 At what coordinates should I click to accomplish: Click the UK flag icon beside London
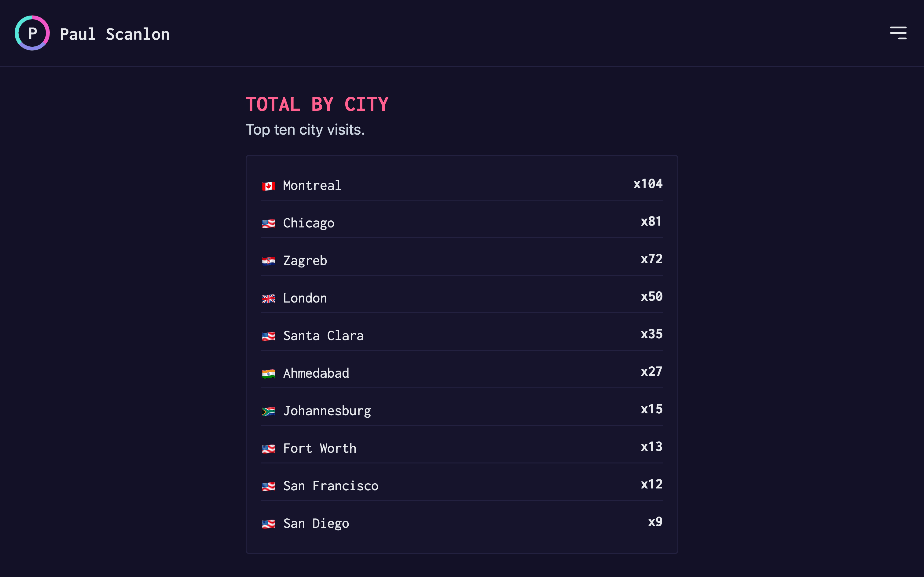tap(269, 299)
